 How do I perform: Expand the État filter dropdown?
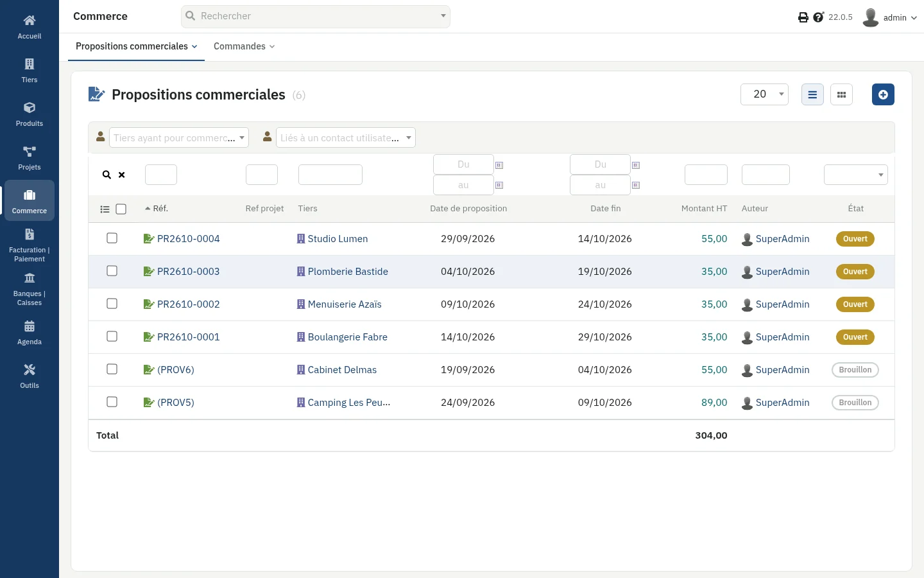click(856, 175)
